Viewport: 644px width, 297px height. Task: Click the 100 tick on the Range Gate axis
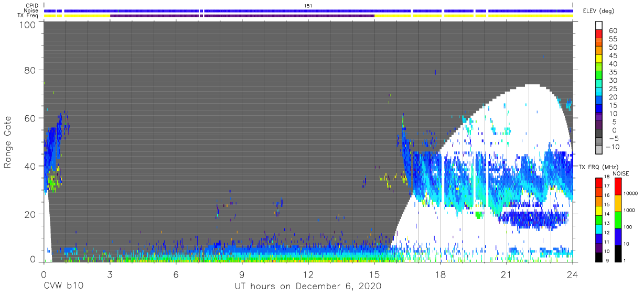[x=27, y=25]
